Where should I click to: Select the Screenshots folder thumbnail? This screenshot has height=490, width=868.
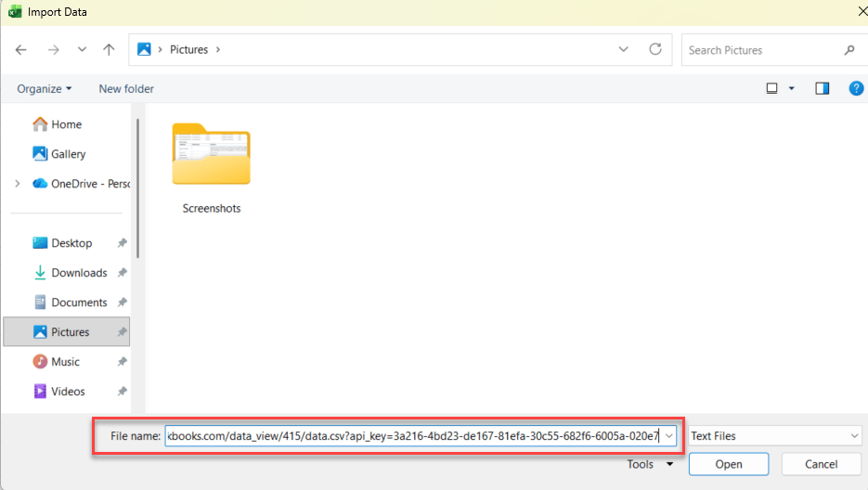212,154
